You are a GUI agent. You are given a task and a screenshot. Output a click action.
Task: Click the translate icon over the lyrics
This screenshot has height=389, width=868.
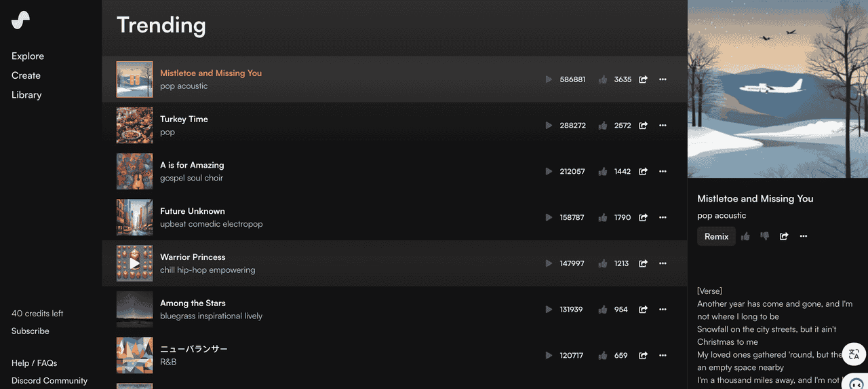[x=854, y=354]
